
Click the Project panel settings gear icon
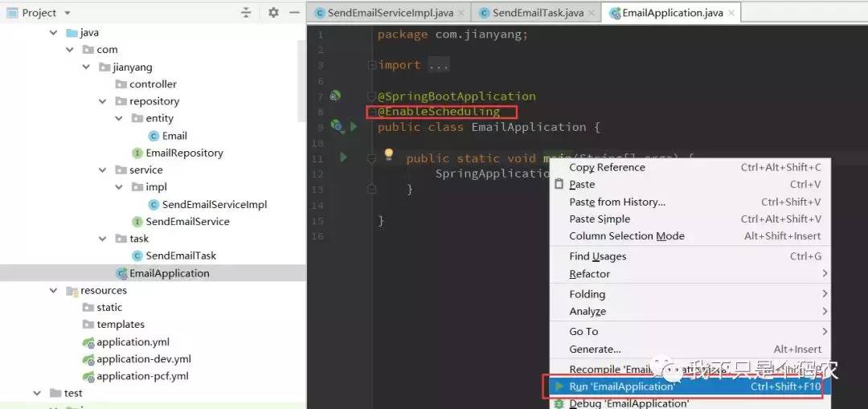[273, 13]
